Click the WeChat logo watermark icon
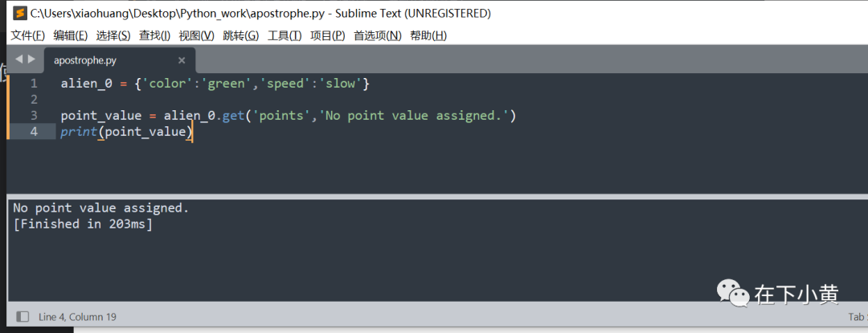The height and width of the screenshot is (333, 868). click(733, 293)
